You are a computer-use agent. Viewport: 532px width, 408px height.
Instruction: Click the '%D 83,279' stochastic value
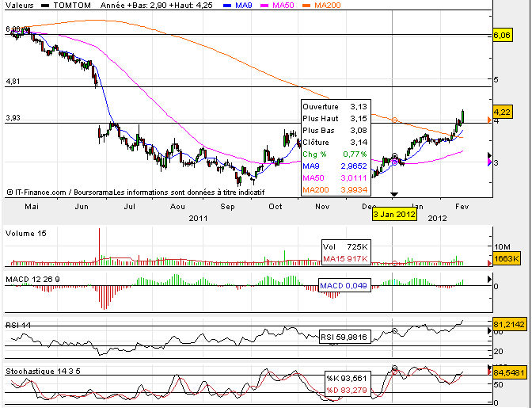pyautogui.click(x=347, y=391)
